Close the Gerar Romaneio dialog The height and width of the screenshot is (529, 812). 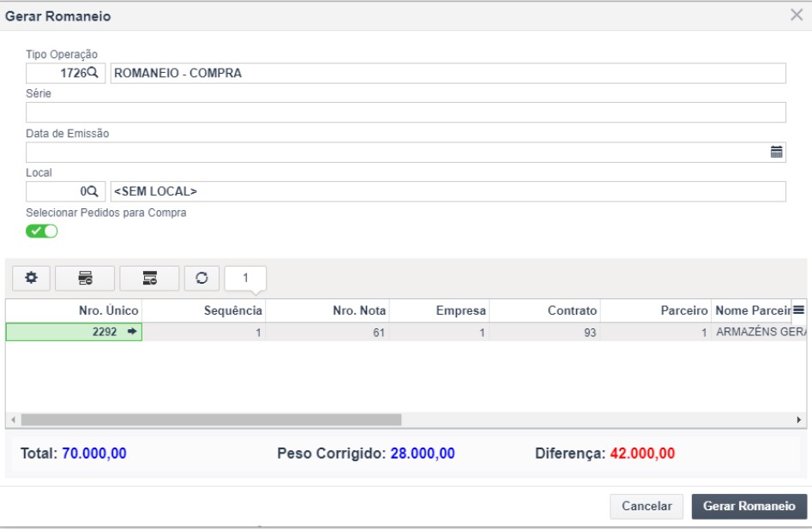tap(797, 15)
